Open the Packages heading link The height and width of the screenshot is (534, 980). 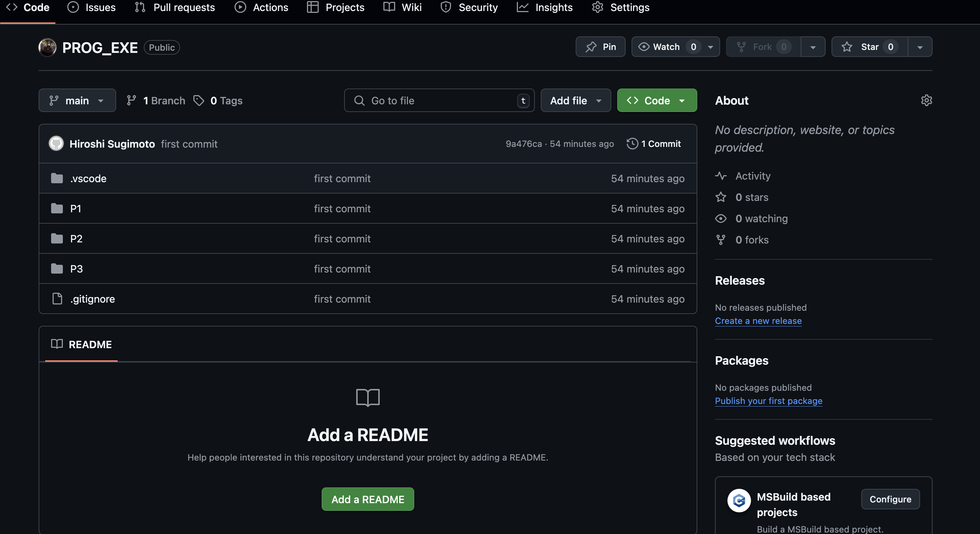tap(741, 360)
